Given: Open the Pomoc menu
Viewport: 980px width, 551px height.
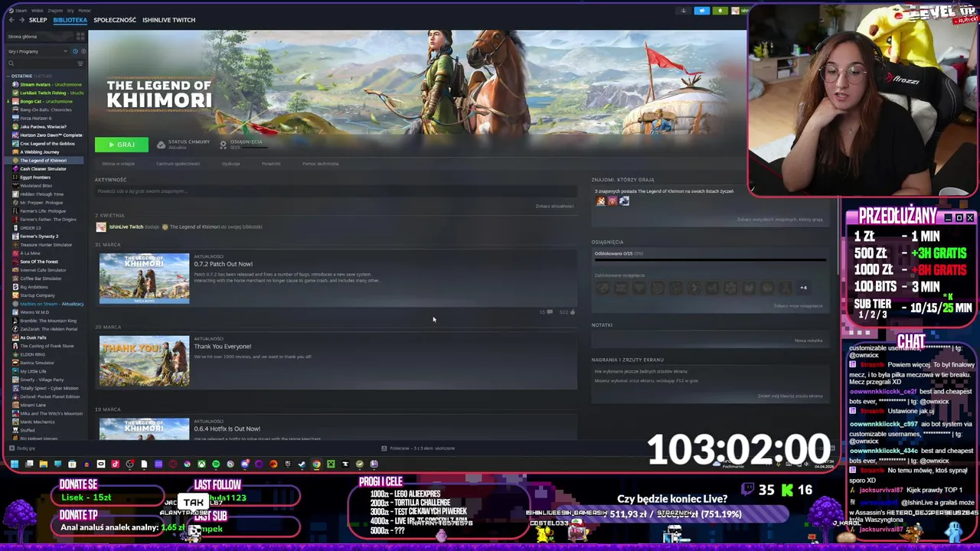Looking at the screenshot, I should click(x=84, y=11).
